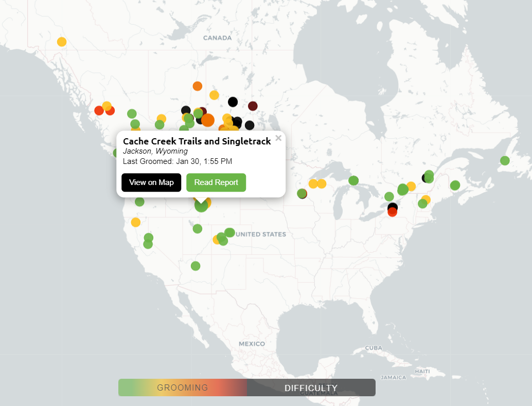
Task: Open the green marker in Arizona
Action: pos(196,266)
